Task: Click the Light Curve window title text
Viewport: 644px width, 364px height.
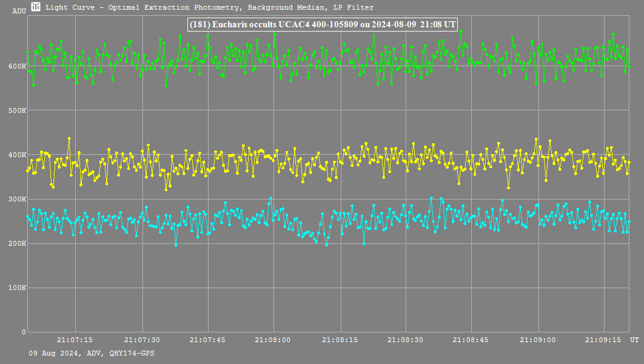Action: (209, 8)
